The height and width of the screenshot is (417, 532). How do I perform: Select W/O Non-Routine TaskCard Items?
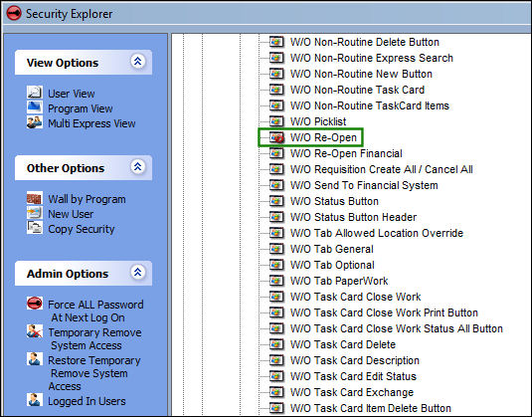click(x=370, y=105)
